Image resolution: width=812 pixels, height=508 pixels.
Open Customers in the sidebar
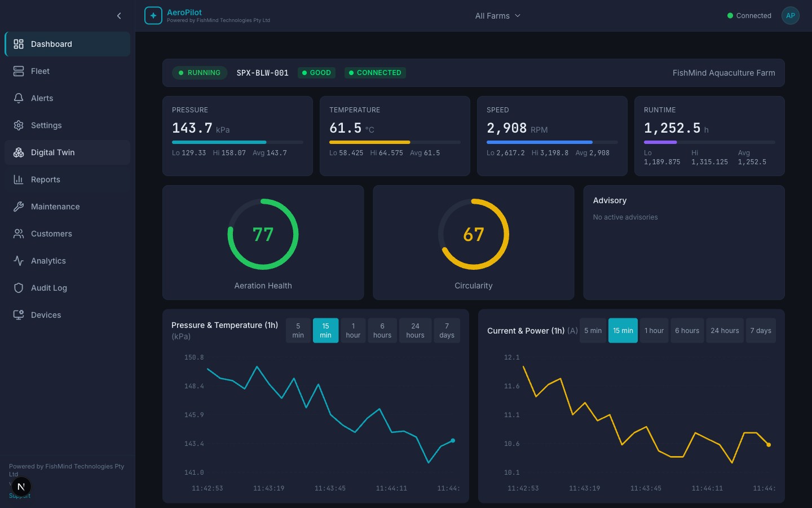(x=67, y=234)
